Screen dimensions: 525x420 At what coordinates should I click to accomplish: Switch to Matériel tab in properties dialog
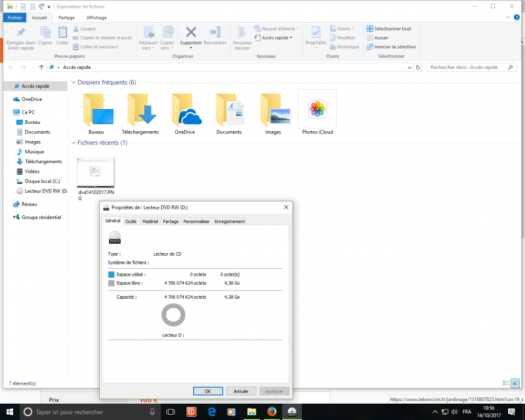[150, 222]
